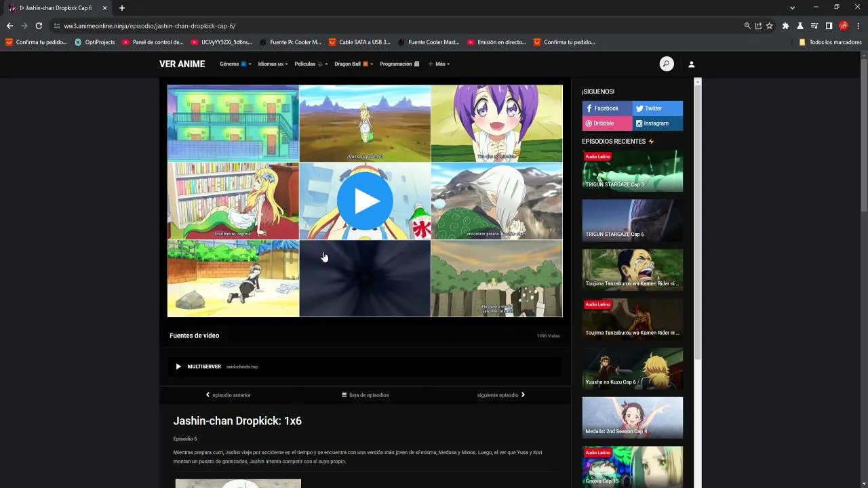Select the MULTISERVER video source
Screen dimensions: 868x488
(365, 367)
